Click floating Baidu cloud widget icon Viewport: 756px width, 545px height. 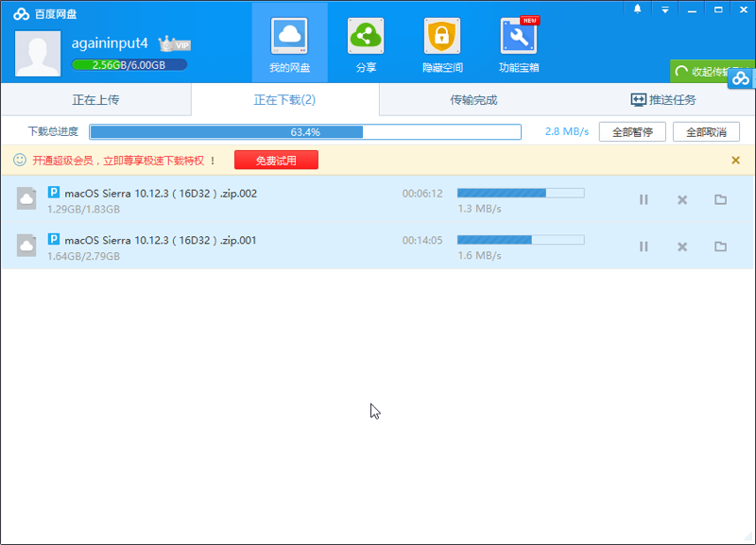tap(741, 78)
